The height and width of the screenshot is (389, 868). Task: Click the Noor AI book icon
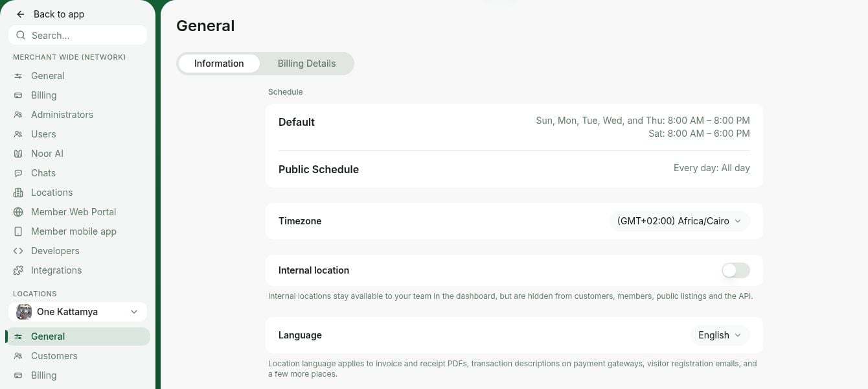(x=18, y=154)
